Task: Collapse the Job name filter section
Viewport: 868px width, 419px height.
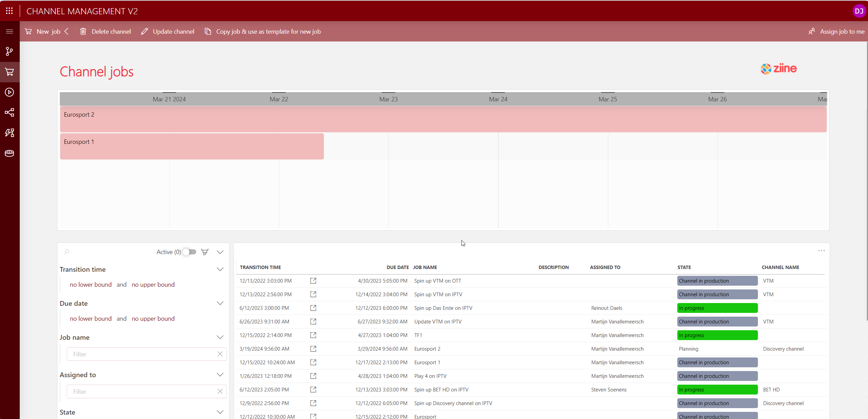Action: (220, 337)
